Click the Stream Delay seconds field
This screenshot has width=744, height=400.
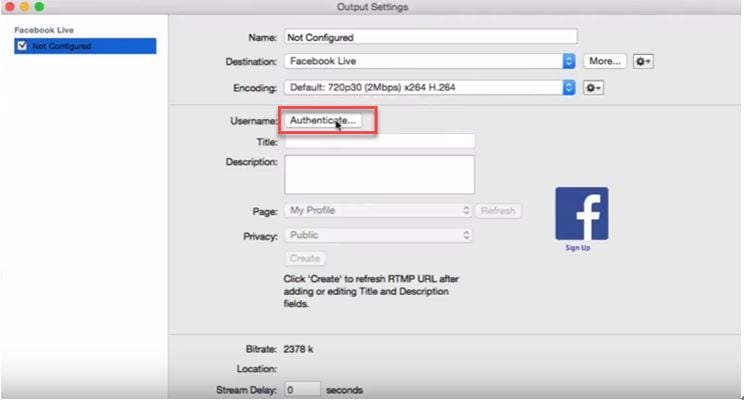point(302,390)
